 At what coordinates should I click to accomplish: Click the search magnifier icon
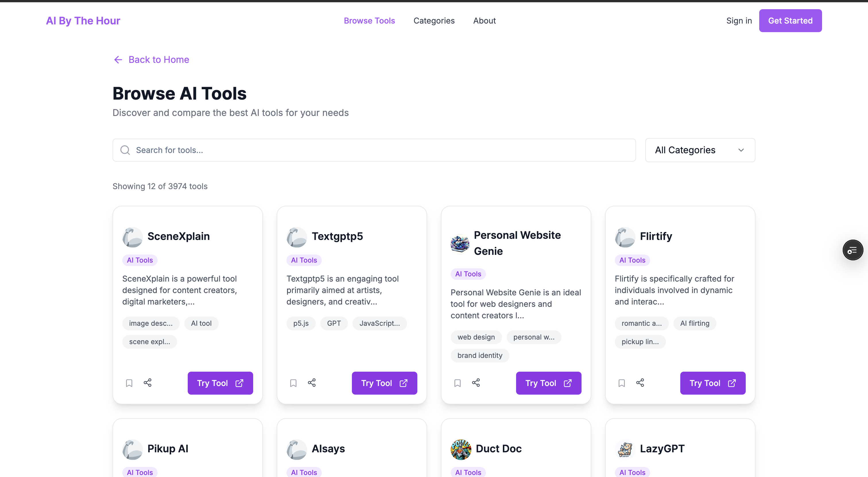[125, 150]
